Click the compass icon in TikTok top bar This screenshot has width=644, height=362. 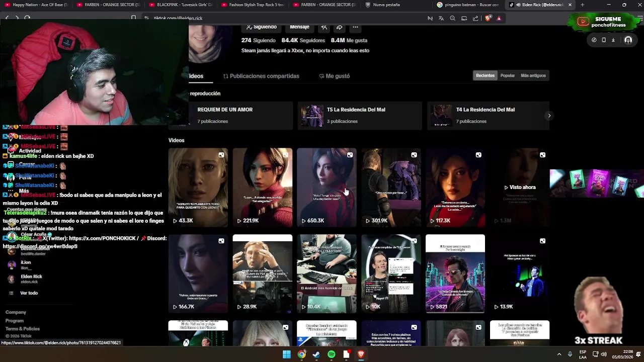click(x=594, y=40)
